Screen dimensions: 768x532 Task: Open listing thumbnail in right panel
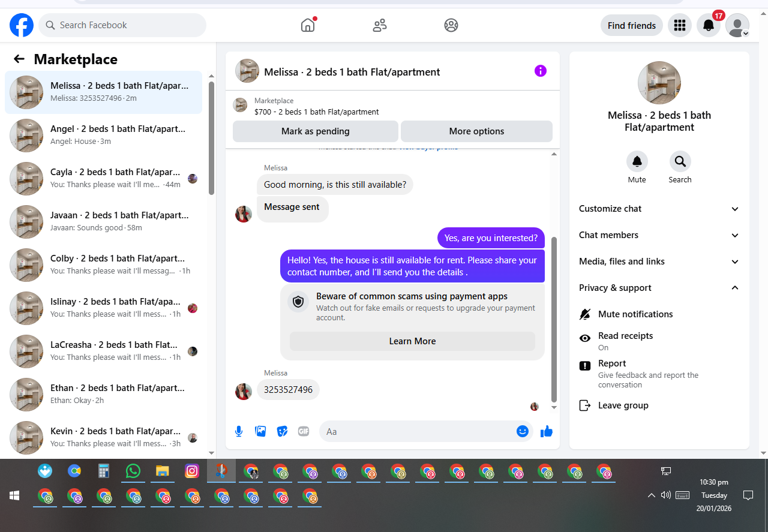(659, 83)
